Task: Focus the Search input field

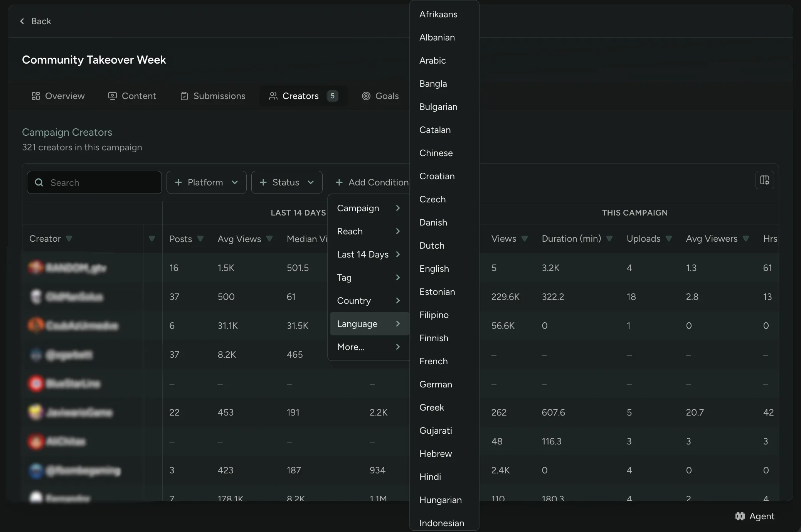Action: pos(94,182)
